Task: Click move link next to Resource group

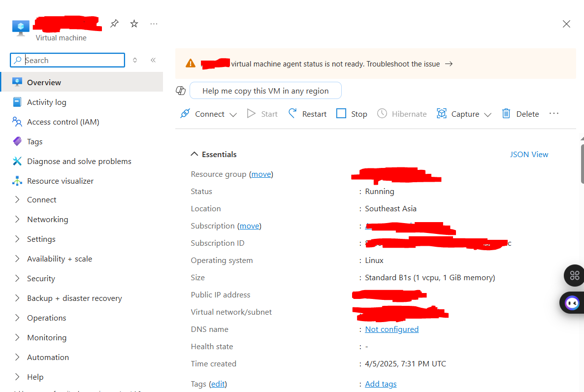Action: tap(261, 174)
